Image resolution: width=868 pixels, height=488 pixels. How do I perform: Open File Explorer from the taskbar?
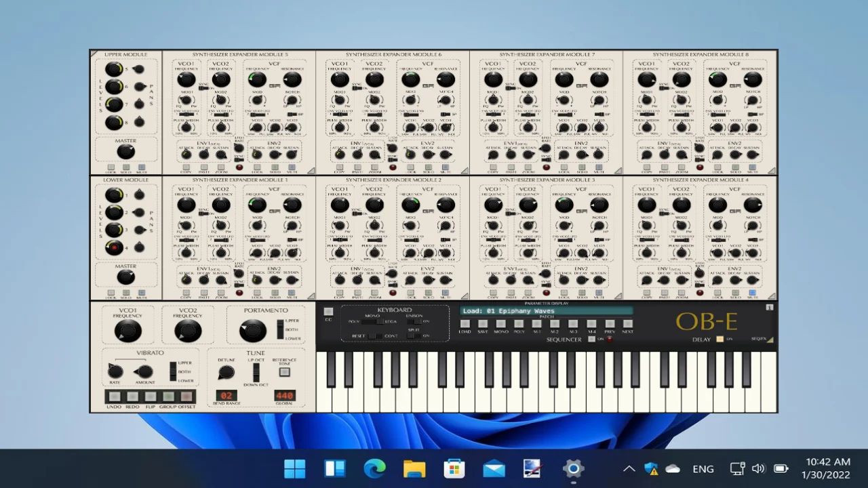coord(414,468)
